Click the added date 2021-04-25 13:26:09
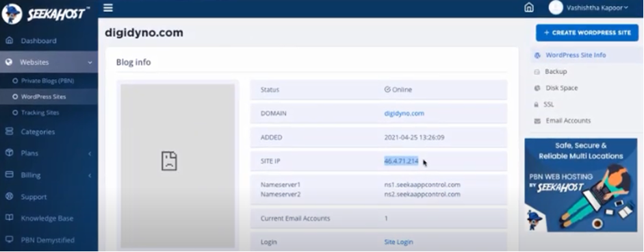This screenshot has height=252, width=644. pos(414,138)
